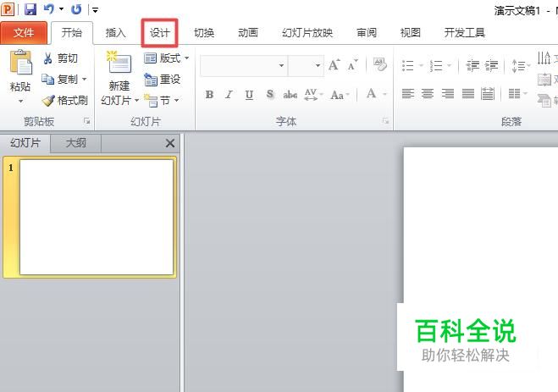Toggle text shadow
Screen dimensions: 558x392
pyautogui.click(x=270, y=95)
